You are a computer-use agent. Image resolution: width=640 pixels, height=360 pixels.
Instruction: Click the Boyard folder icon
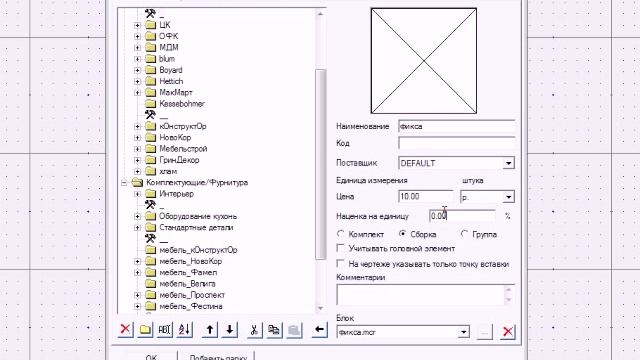151,70
